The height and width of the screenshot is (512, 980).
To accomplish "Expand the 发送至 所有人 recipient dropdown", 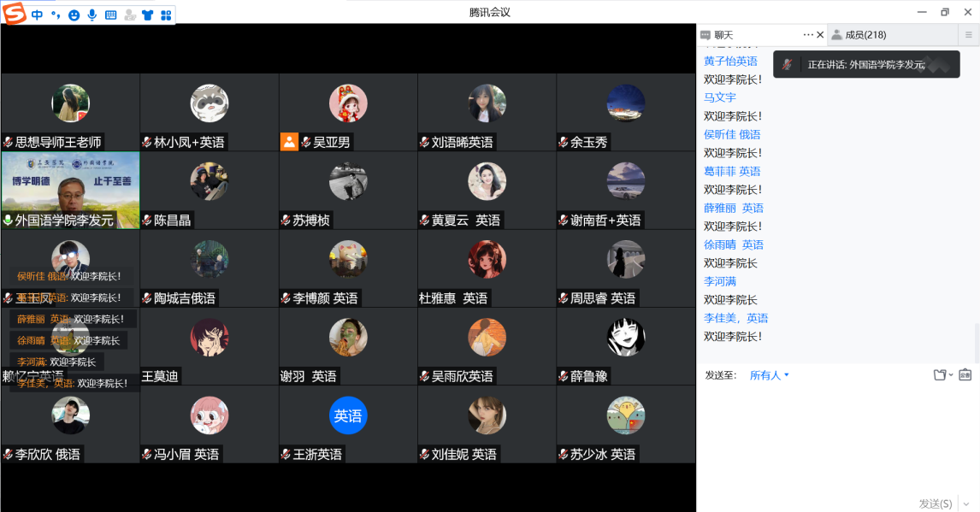I will click(x=770, y=375).
